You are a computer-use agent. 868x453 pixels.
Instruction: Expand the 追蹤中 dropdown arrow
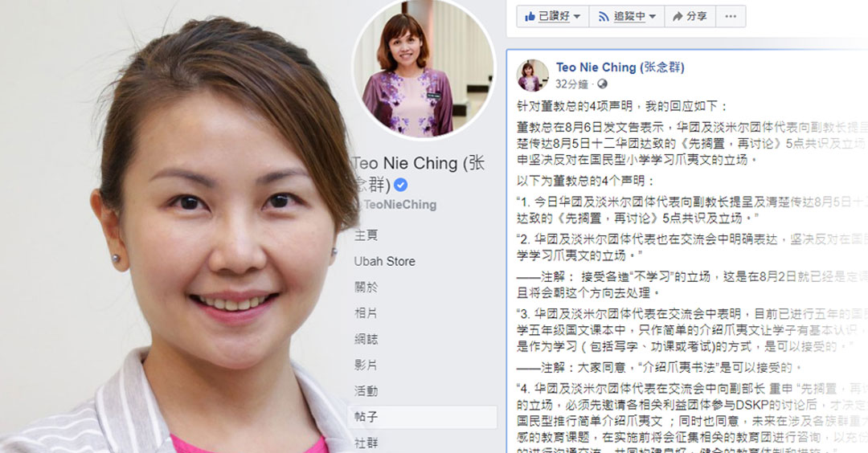(x=652, y=17)
